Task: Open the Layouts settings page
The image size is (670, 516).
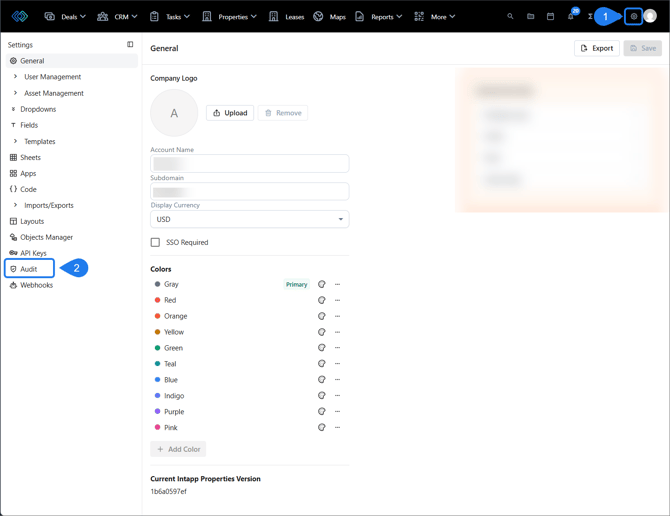Action: pos(32,221)
